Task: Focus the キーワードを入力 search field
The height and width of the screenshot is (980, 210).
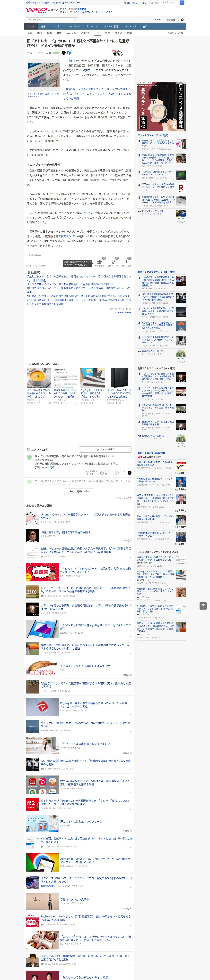Action: click(x=49, y=19)
